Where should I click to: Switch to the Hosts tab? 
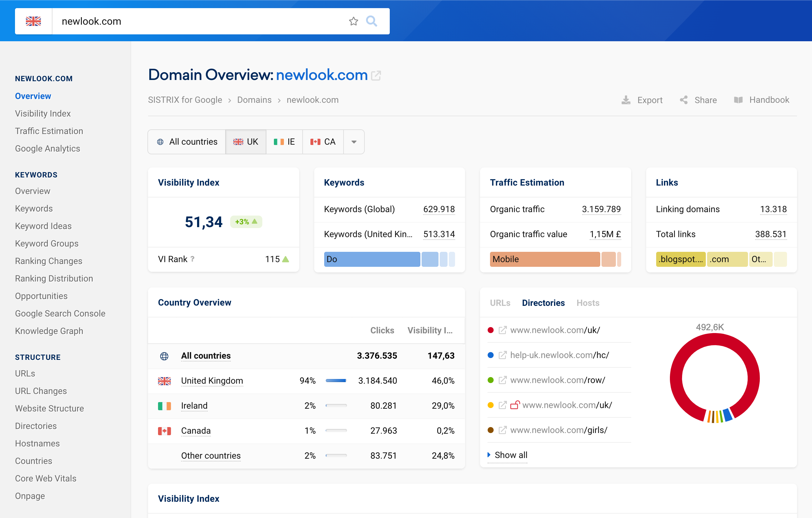[588, 303]
